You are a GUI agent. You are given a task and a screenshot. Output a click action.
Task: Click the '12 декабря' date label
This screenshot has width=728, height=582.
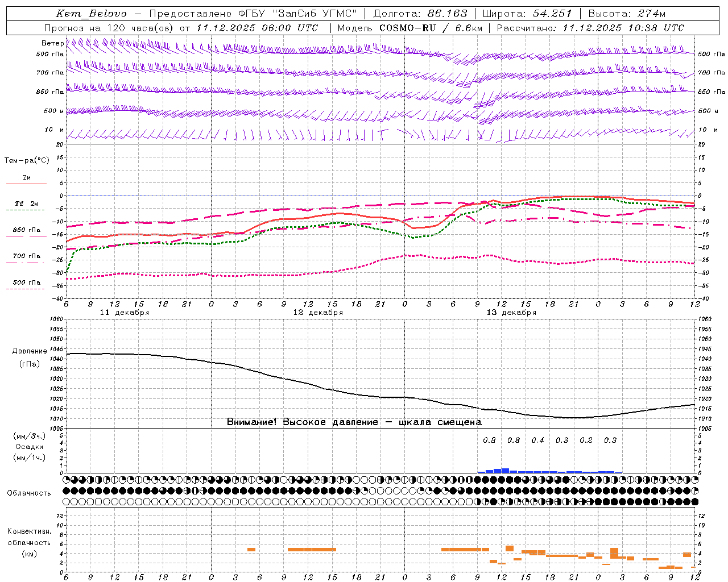click(318, 313)
